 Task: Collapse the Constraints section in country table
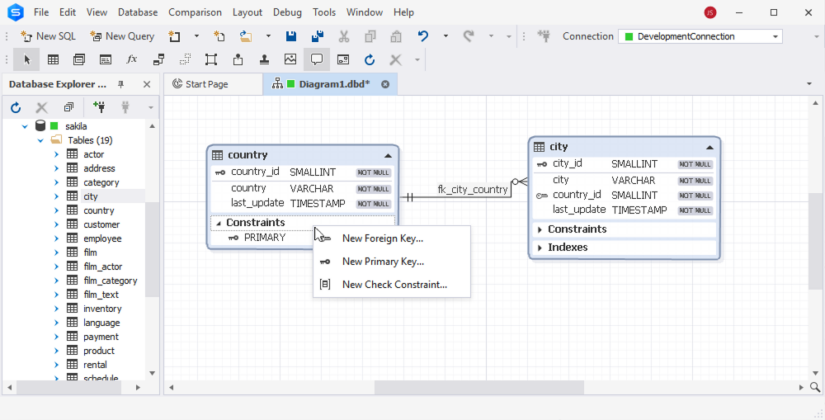[x=219, y=223]
